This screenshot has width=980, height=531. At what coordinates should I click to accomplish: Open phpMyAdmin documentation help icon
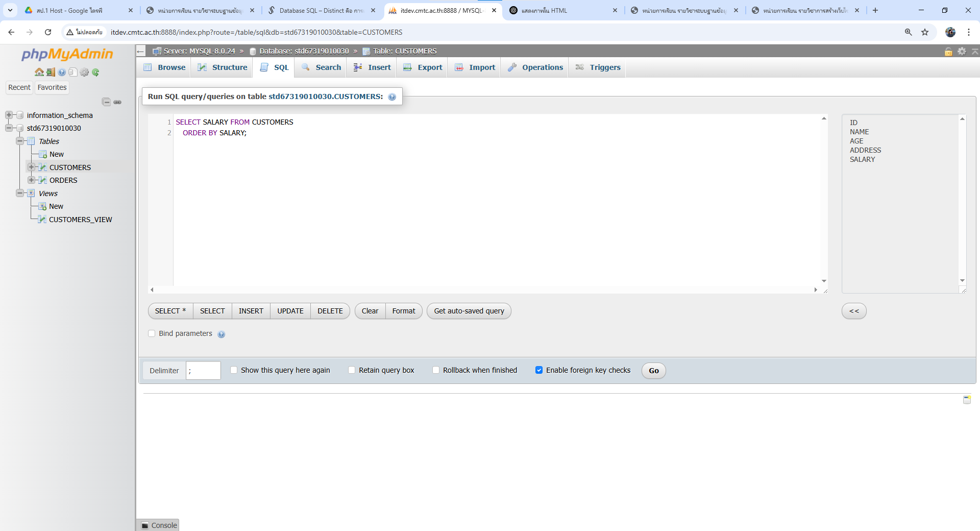[62, 73]
